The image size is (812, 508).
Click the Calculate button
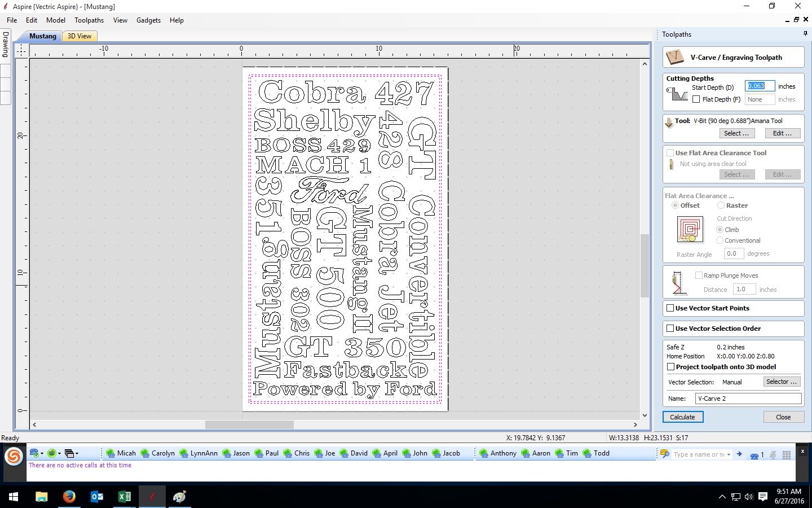coord(682,417)
